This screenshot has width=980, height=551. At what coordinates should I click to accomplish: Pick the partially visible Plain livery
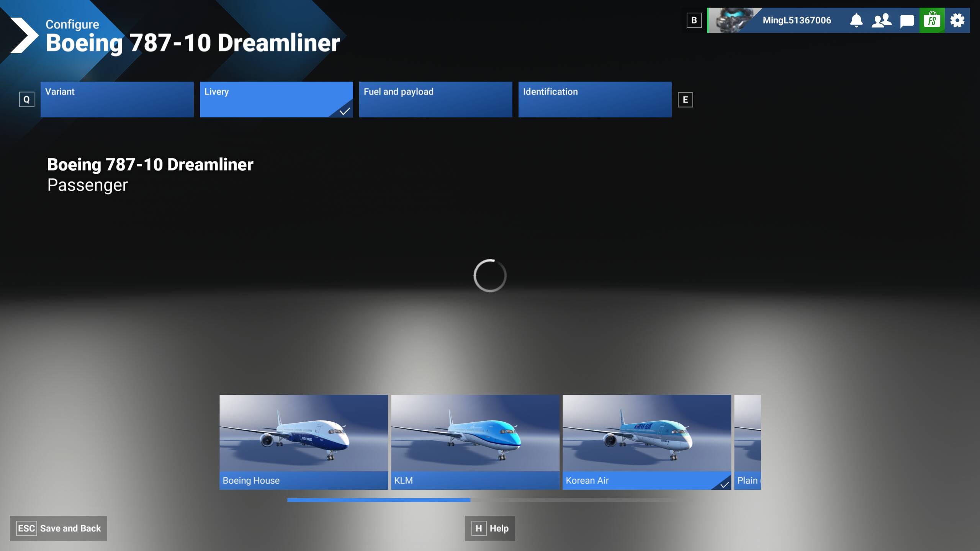pyautogui.click(x=747, y=441)
